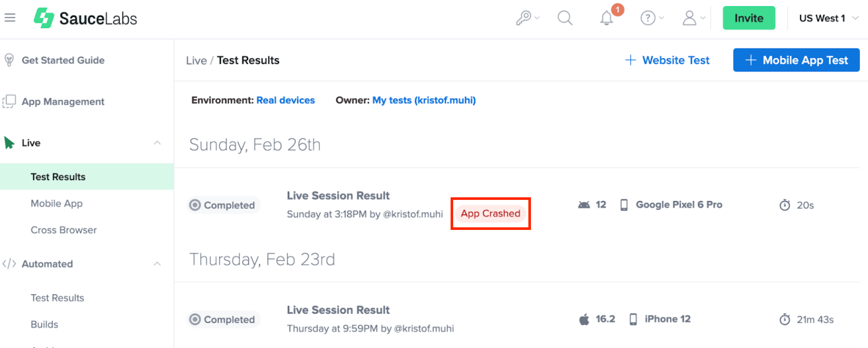Open the help question mark menu

click(651, 18)
